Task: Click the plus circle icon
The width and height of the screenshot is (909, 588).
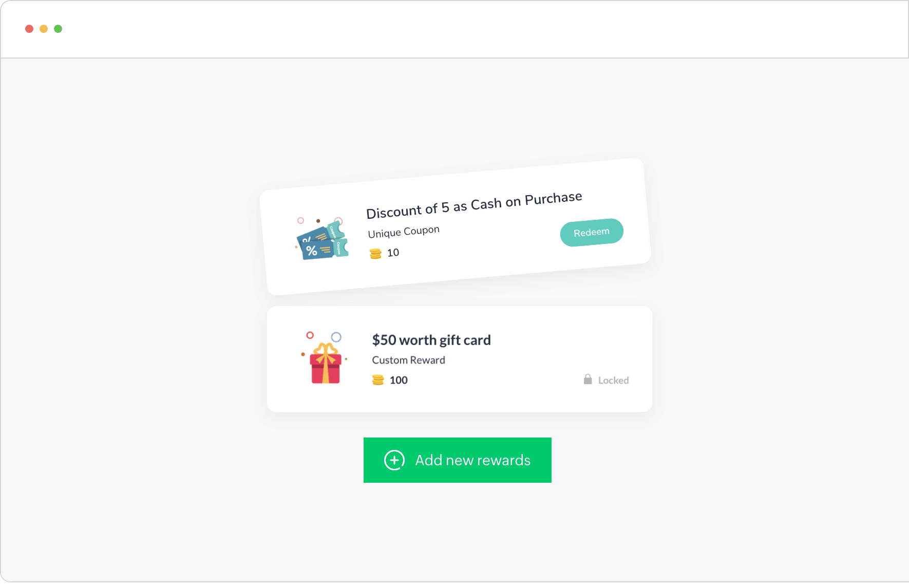Action: point(394,460)
